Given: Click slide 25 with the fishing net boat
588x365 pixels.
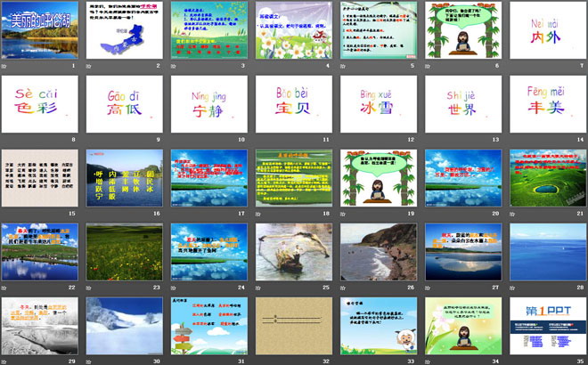Looking at the screenshot, I should click(x=293, y=252).
